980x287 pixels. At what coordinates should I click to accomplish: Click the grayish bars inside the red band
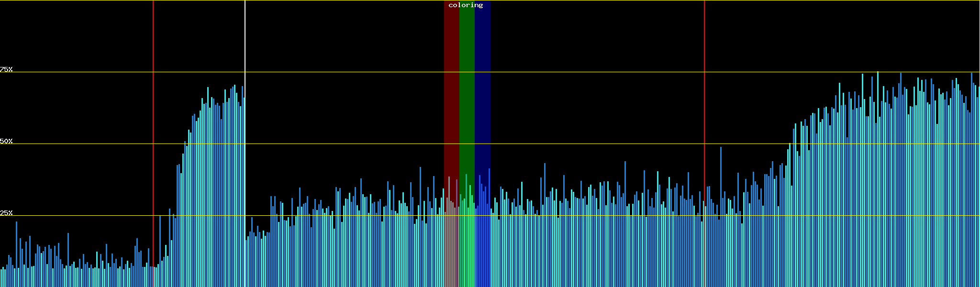(x=451, y=239)
